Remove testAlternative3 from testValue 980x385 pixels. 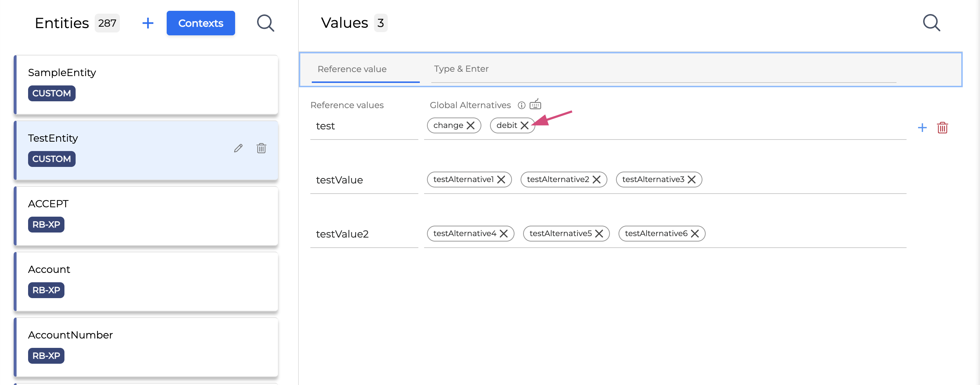(691, 180)
